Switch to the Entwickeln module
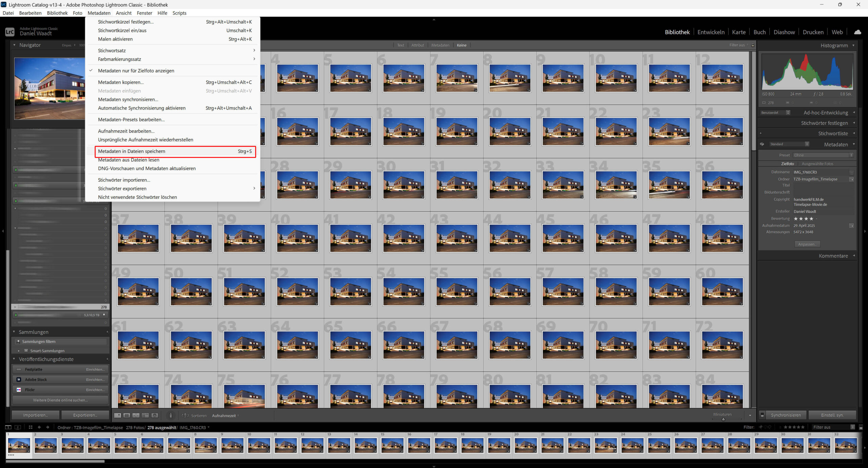The image size is (868, 468). pos(711,32)
